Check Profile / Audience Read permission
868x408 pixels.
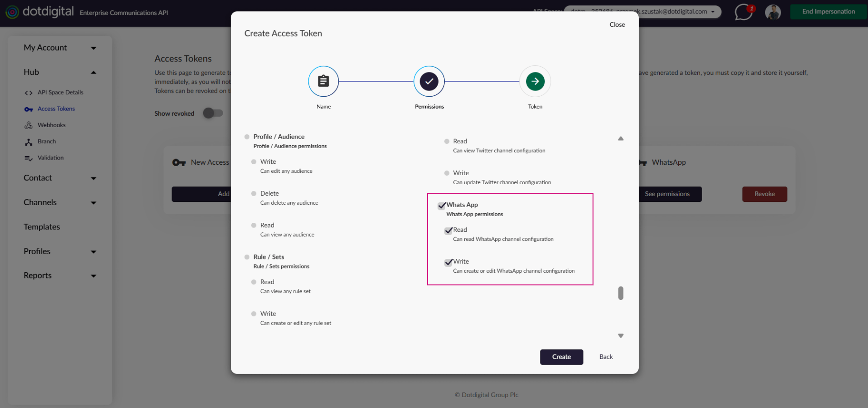coord(254,225)
